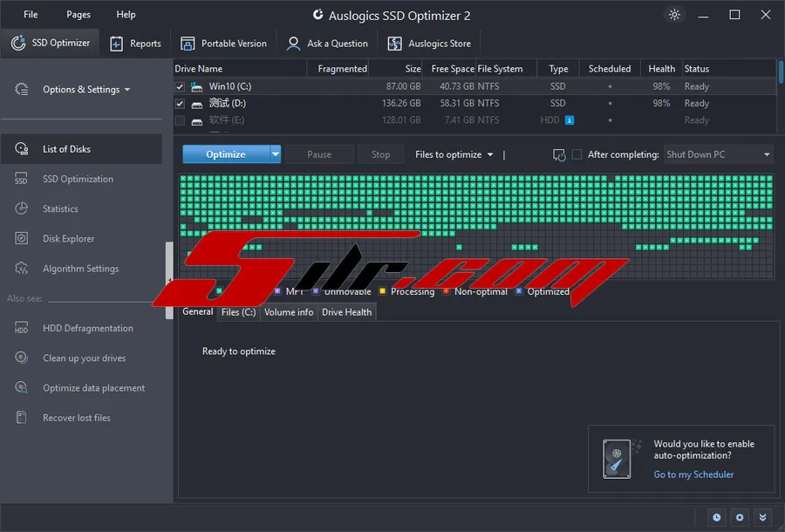Click the 测试 (D:) drive icon
Screen dimensions: 785x532
click(x=197, y=104)
